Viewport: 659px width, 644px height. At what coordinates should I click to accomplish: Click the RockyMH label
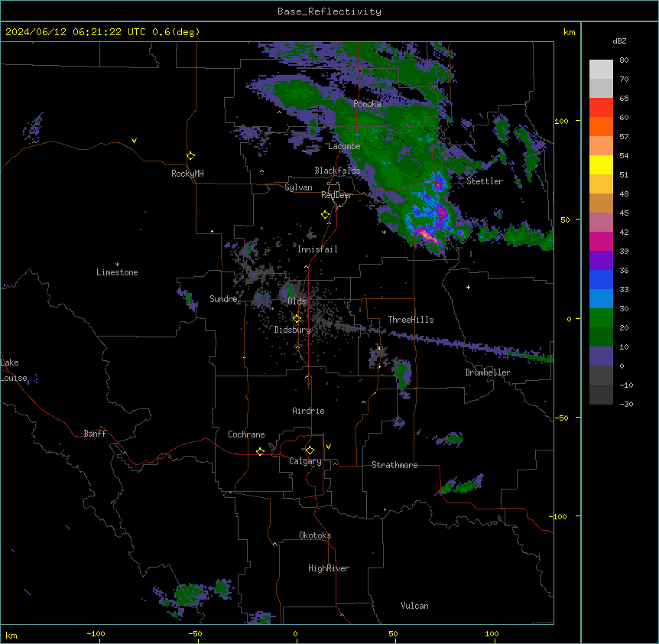(187, 174)
